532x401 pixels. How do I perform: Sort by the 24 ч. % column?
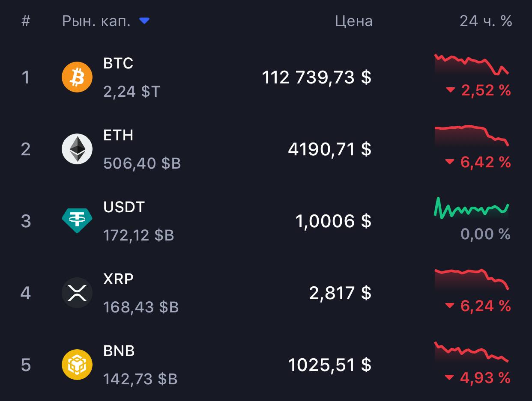pyautogui.click(x=486, y=21)
